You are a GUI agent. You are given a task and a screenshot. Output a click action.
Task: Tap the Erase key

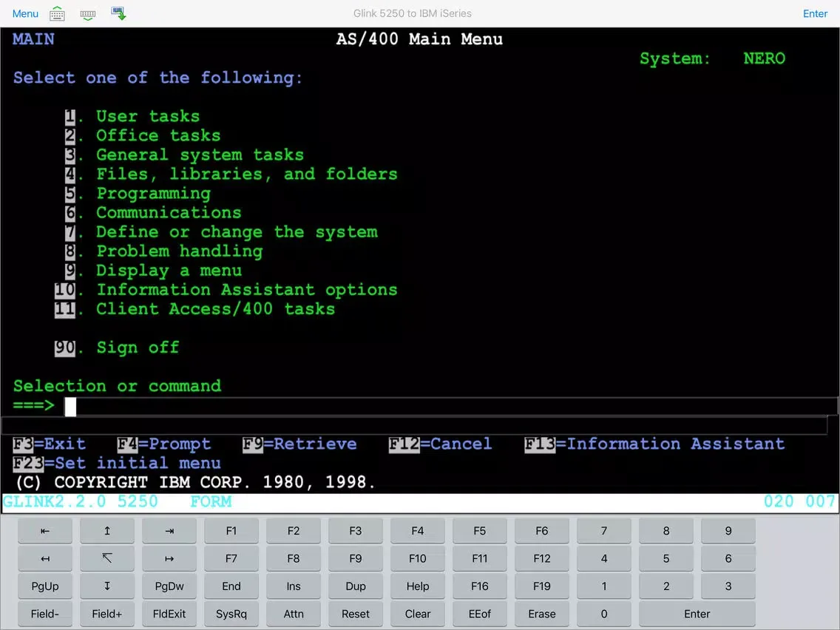(x=542, y=614)
